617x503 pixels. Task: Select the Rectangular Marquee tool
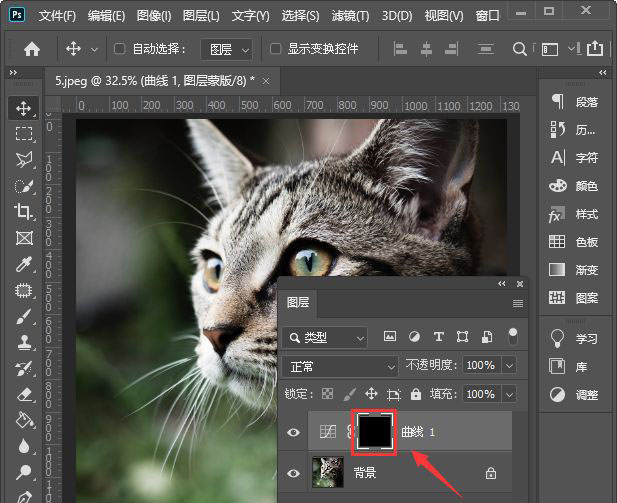24,133
